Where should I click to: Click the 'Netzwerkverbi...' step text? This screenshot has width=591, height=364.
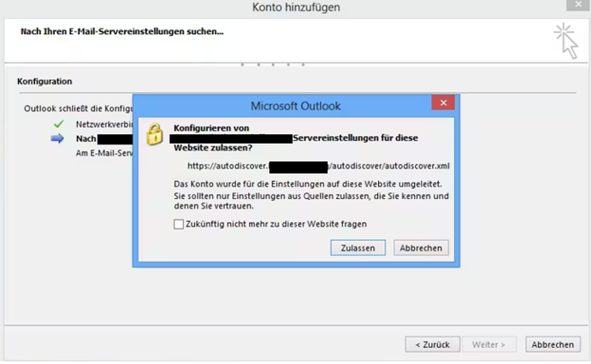point(102,124)
